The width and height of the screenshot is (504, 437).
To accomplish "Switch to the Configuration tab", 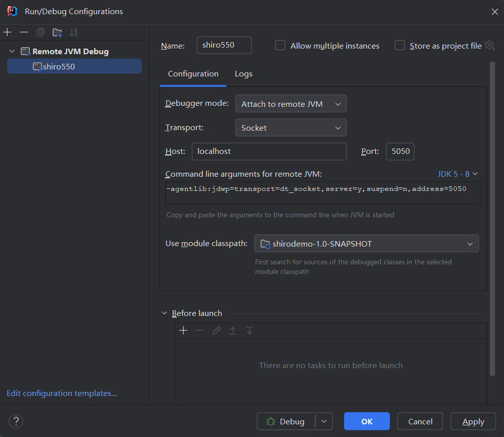I will (x=193, y=74).
